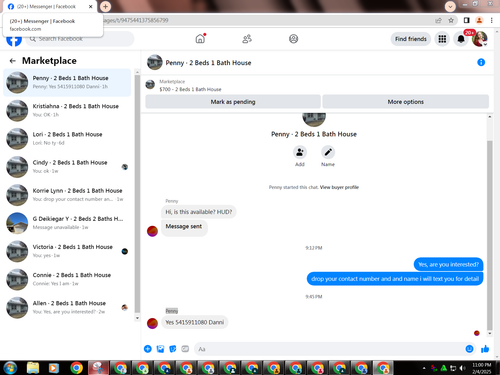Open Lori's conversation
Image resolution: width=500 pixels, height=375 pixels.
pyautogui.click(x=67, y=139)
